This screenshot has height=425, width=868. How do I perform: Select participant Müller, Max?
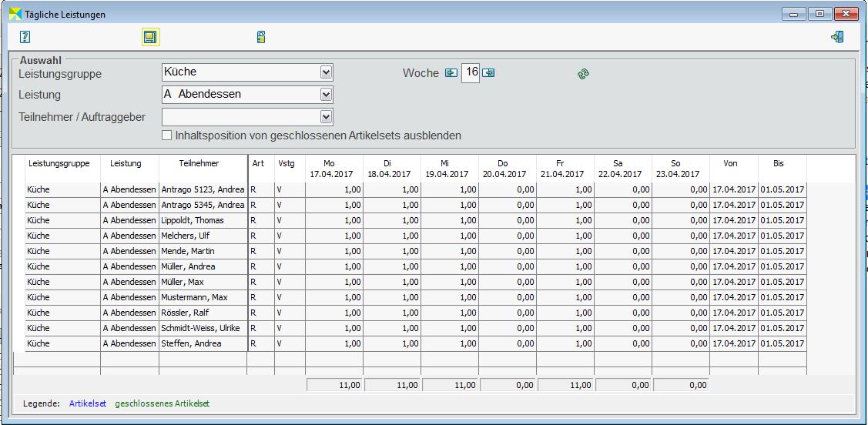[x=203, y=283]
